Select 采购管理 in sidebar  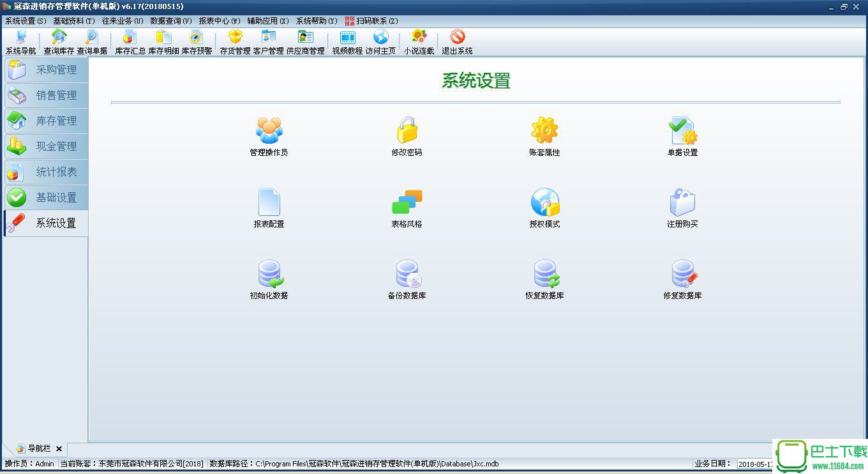coord(46,70)
